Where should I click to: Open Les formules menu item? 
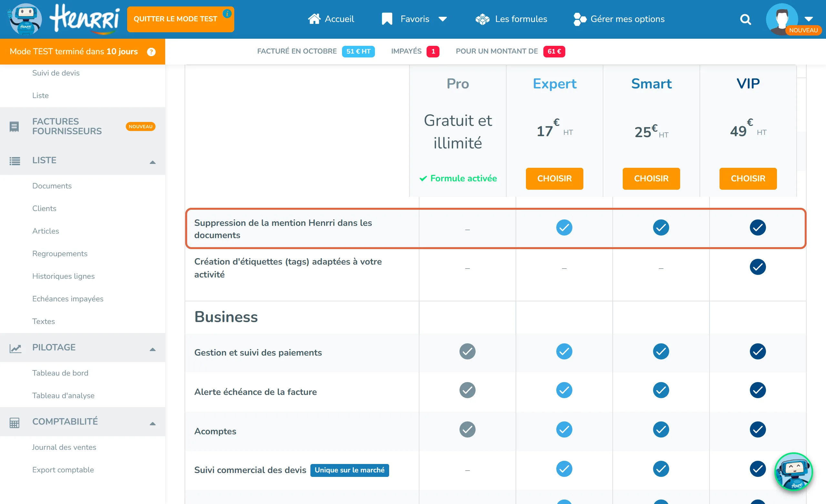click(511, 19)
